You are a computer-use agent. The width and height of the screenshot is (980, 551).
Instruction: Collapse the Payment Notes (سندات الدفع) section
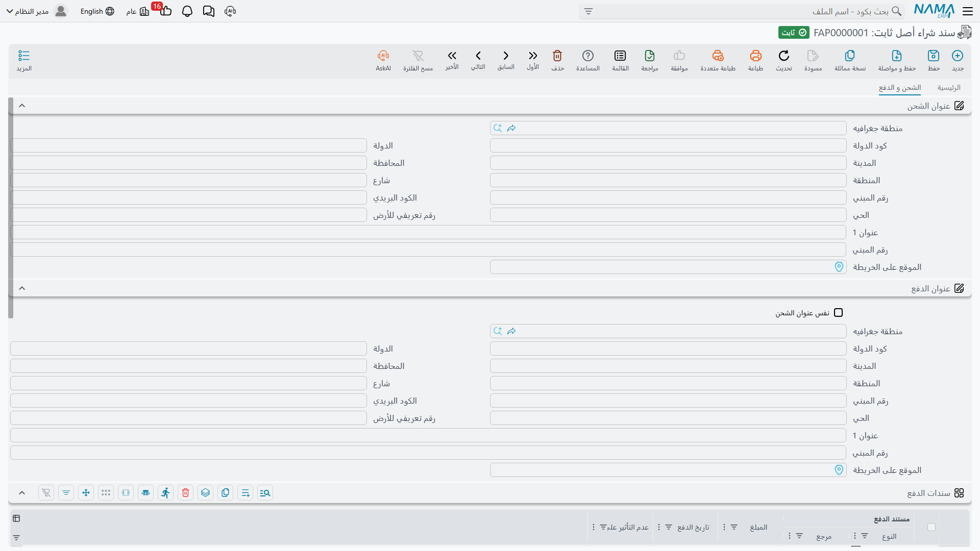(22, 493)
